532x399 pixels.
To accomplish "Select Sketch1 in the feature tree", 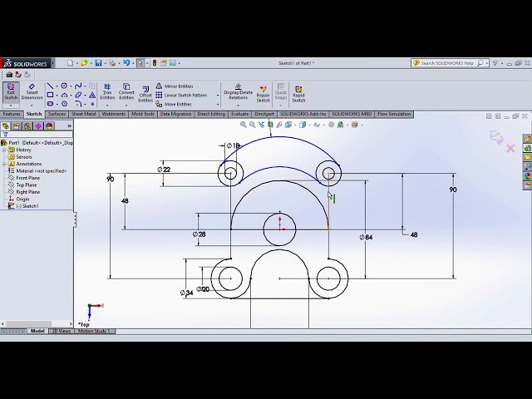I will 27,206.
